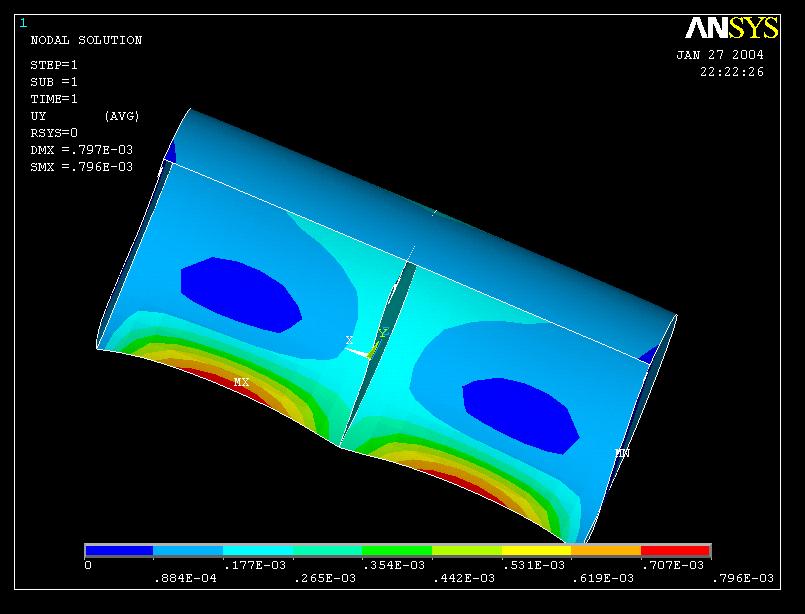The width and height of the screenshot is (805, 614).
Task: Click the NODAL SOLUTION title text
Action: point(86,40)
